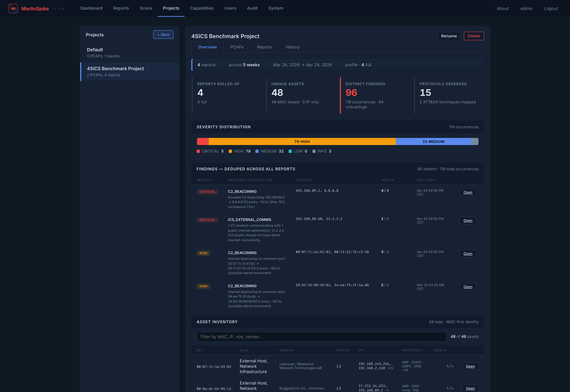Click the About link
570x392 pixels.
pos(503,8)
